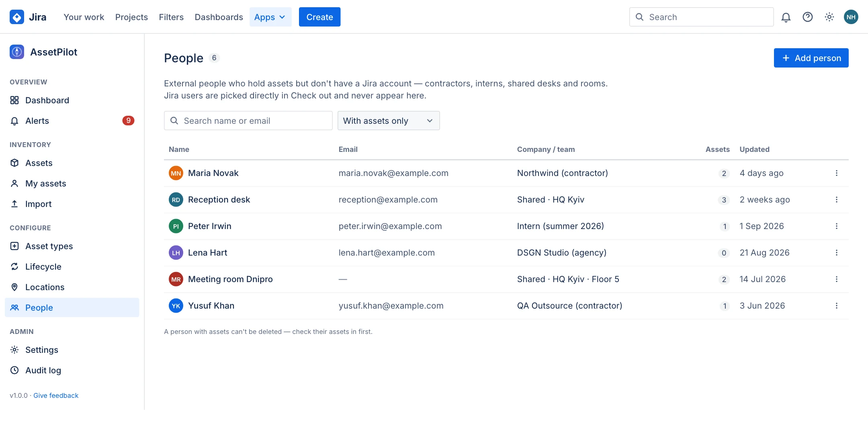The image size is (868, 434).
Task: Open Lifecycle in the sidebar
Action: (72, 266)
